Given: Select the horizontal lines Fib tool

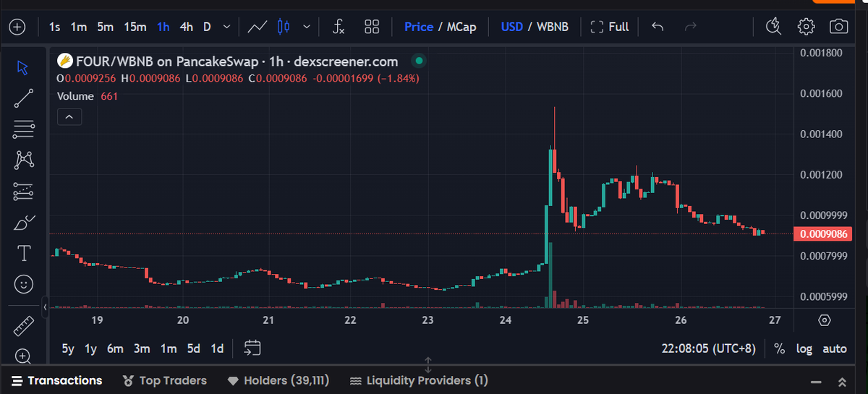Looking at the screenshot, I should 23,129.
